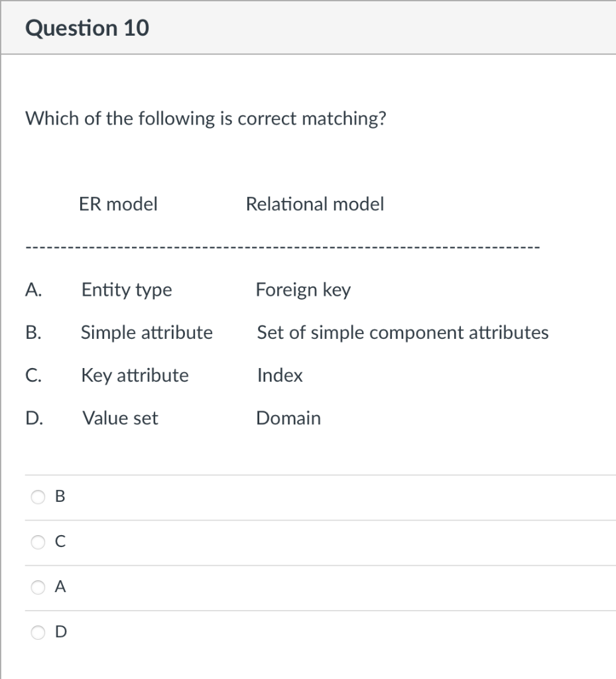Image resolution: width=616 pixels, height=679 pixels.
Task: Click the Relational model column heading
Action: (x=314, y=204)
